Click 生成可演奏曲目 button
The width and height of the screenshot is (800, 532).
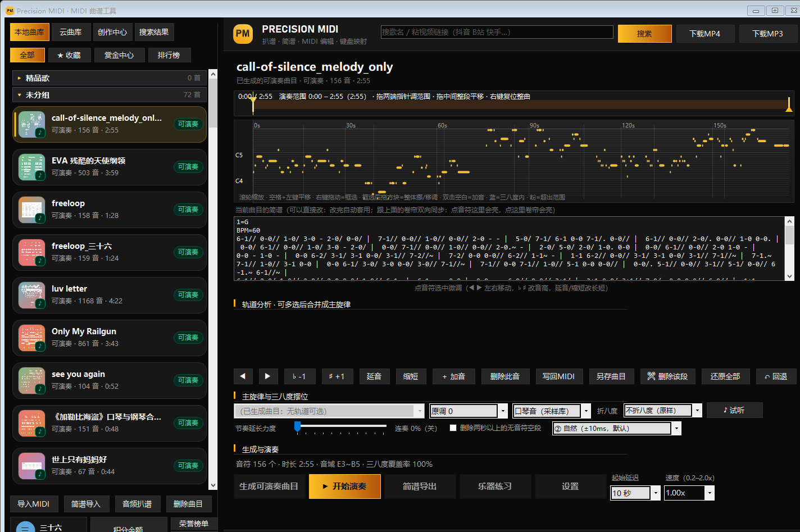pyautogui.click(x=269, y=486)
